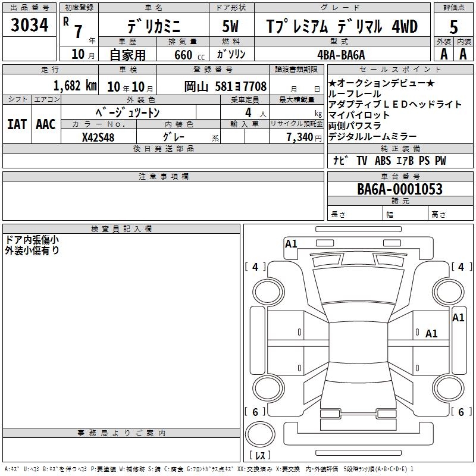Image resolution: width=476 pixels, height=476 pixels.
Task: Click the recycle deposit "7,340円"
Action: pos(304,137)
